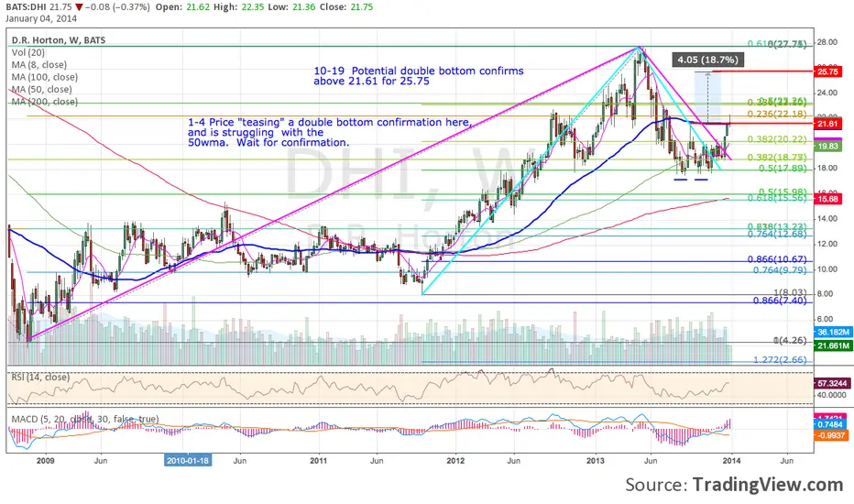
Task: Click the 4.05 (18.7%) measurement label
Action: (x=708, y=60)
